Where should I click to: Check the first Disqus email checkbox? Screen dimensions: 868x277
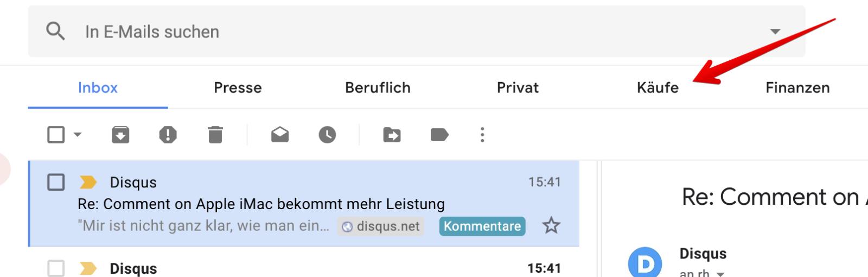tap(56, 182)
